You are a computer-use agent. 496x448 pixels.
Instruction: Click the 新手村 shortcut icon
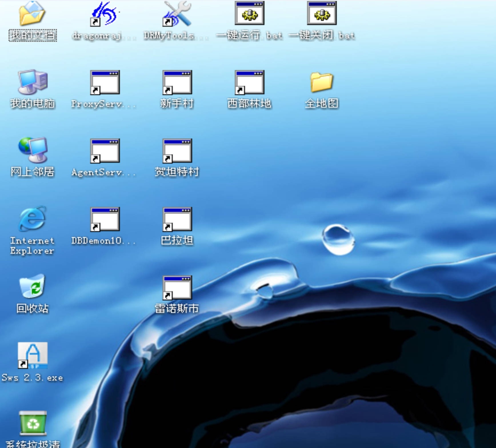point(177,82)
